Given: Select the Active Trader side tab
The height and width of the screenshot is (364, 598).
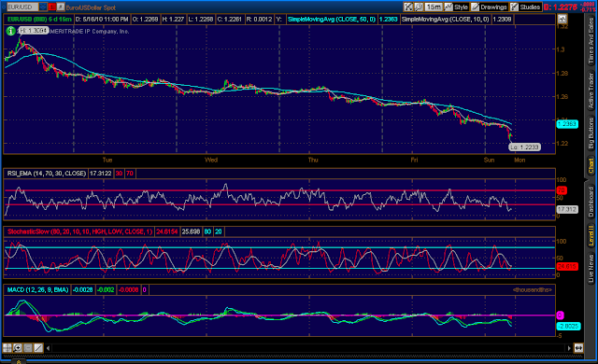Looking at the screenshot, I should pyautogui.click(x=591, y=91).
